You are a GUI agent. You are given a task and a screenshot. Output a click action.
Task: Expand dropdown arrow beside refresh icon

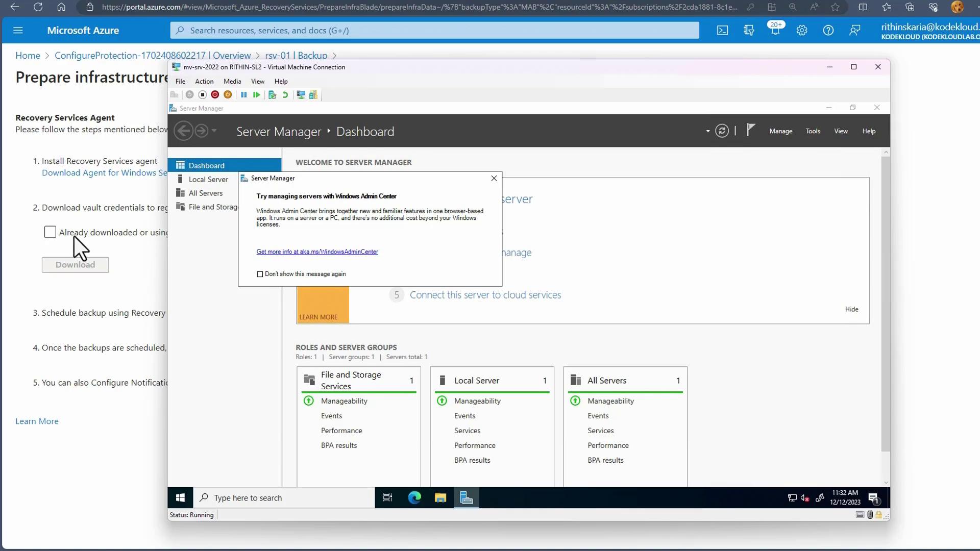click(x=708, y=132)
